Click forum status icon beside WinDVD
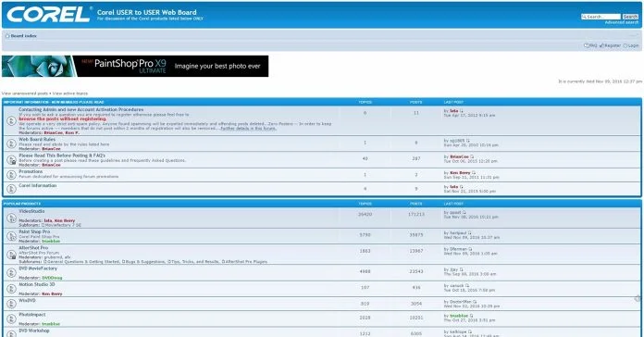The image size is (644, 337). tap(11, 304)
